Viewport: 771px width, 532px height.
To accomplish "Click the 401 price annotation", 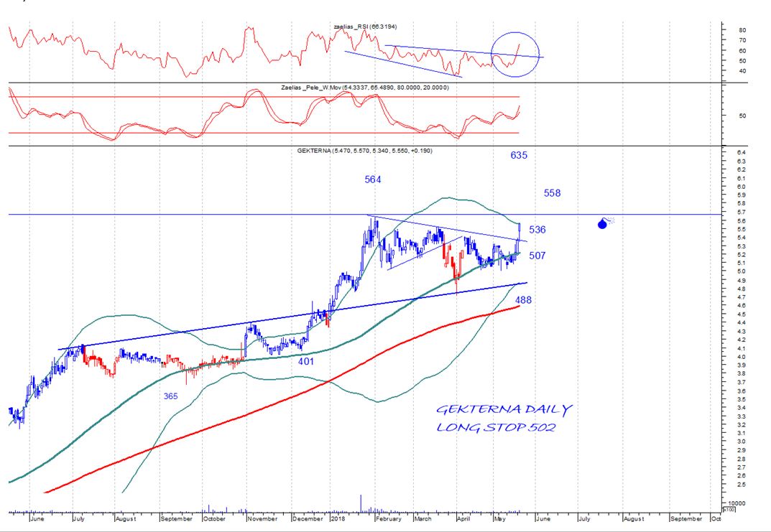I will [x=306, y=362].
